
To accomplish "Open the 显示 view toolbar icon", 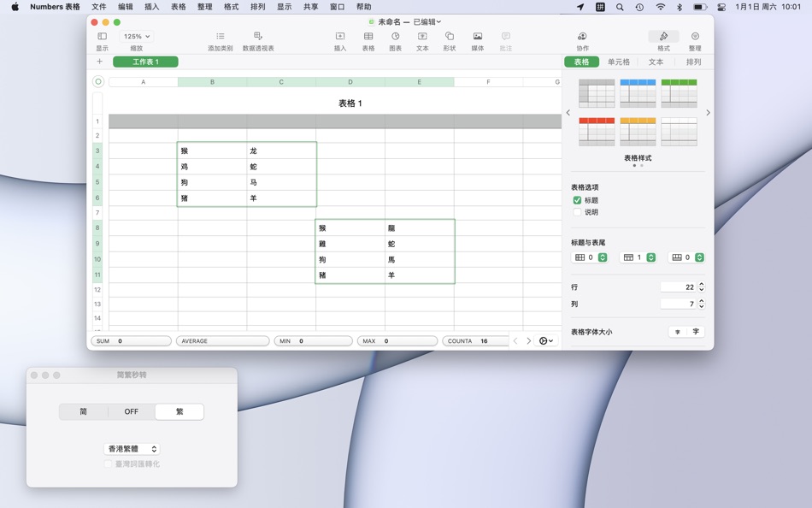I will tap(102, 36).
